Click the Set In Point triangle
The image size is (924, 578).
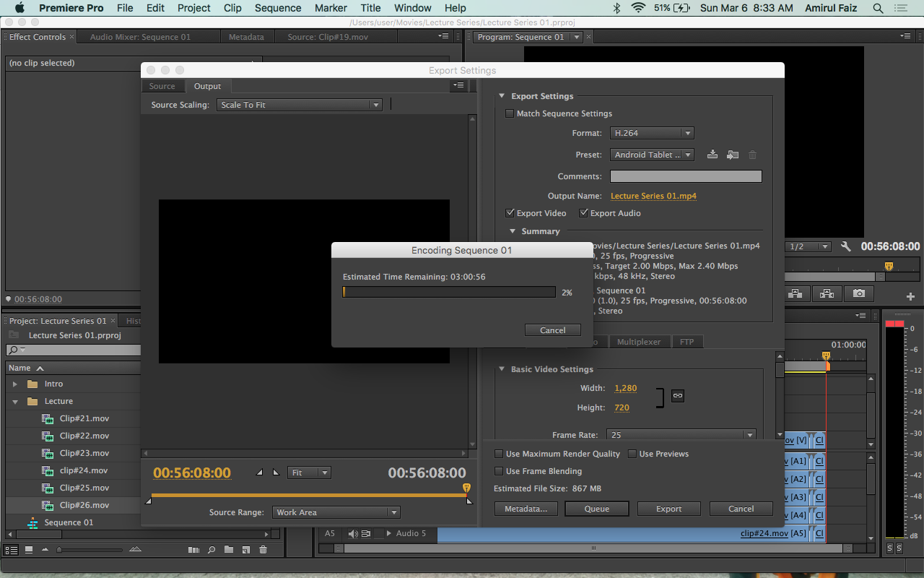click(260, 473)
